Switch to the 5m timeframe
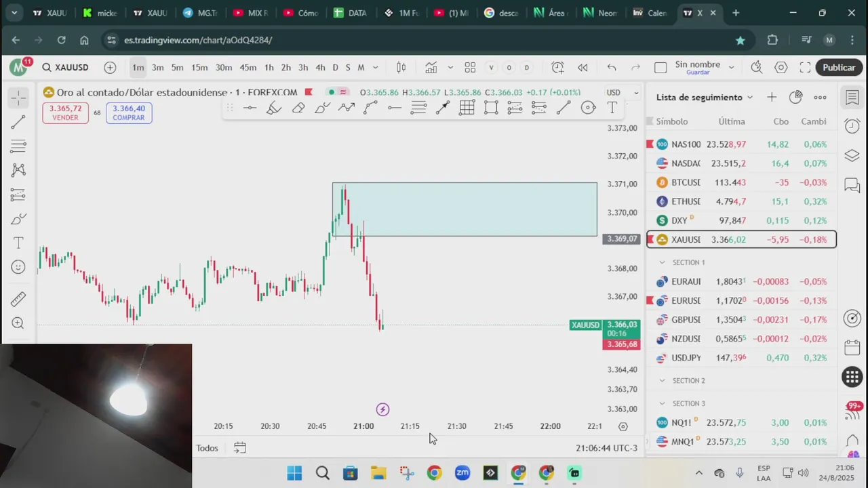Screen dimensions: 868x488 coord(177,67)
